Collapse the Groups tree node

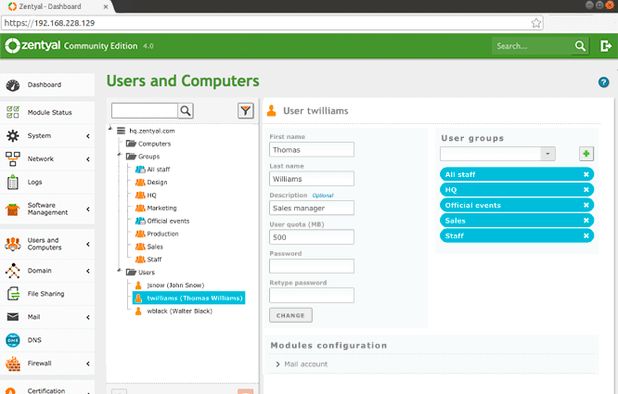[x=119, y=154]
